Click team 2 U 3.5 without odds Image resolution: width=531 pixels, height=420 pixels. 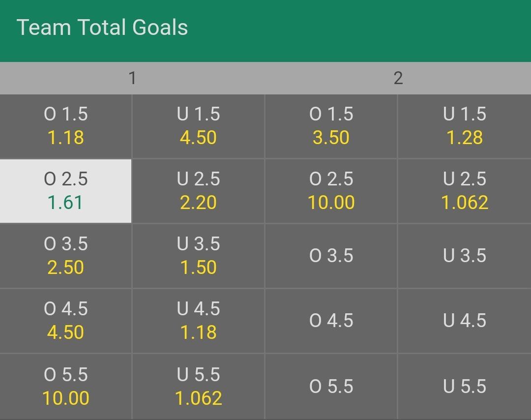pos(465,256)
